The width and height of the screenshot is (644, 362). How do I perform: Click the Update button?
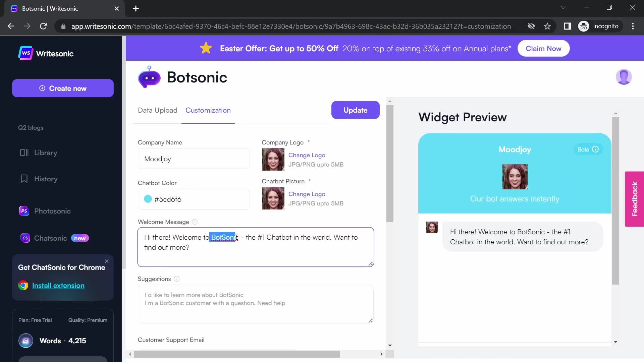pos(355,110)
